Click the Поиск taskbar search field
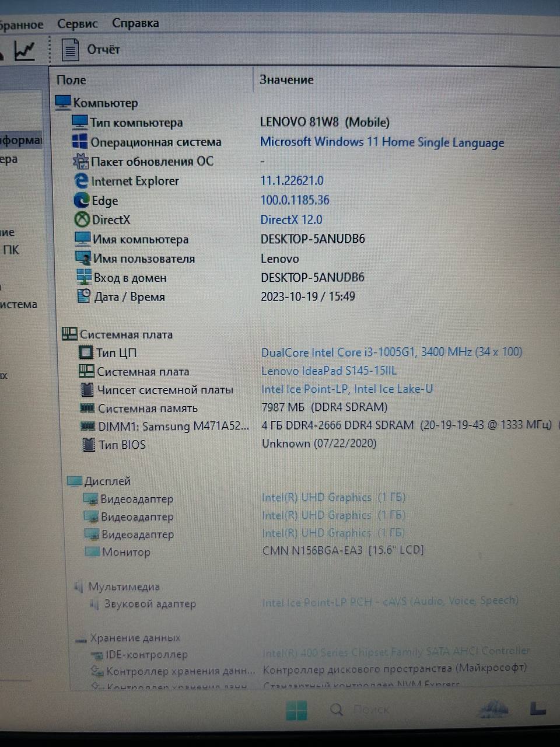The height and width of the screenshot is (747, 560). click(371, 710)
